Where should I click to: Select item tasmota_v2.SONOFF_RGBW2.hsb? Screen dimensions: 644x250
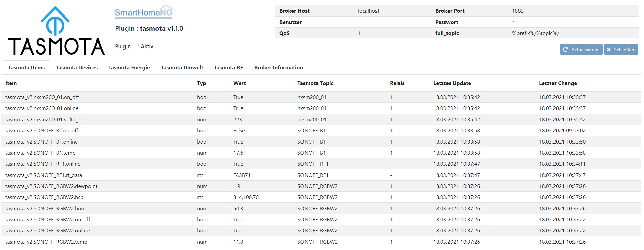(x=44, y=197)
